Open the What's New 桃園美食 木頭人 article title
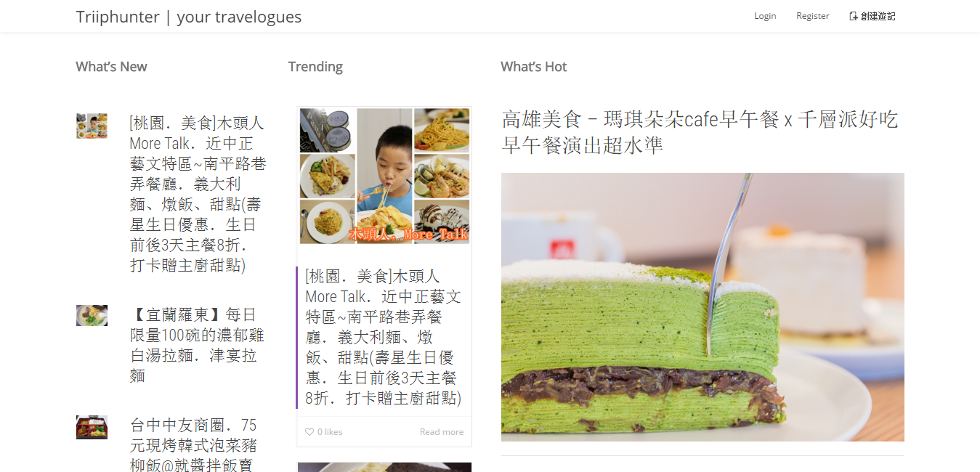This screenshot has height=472, width=980. coord(198,194)
